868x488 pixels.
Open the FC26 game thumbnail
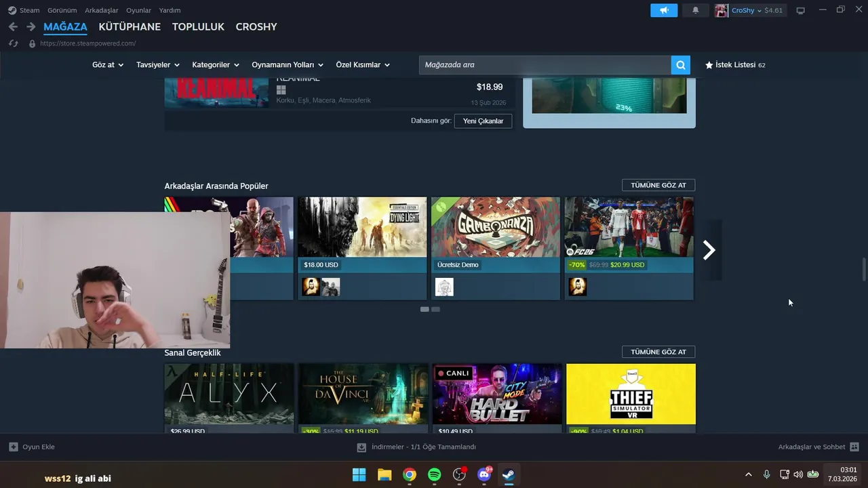pos(629,227)
